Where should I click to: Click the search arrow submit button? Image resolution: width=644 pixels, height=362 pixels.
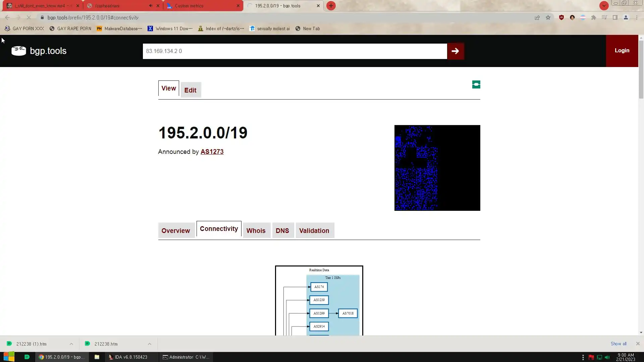click(455, 51)
